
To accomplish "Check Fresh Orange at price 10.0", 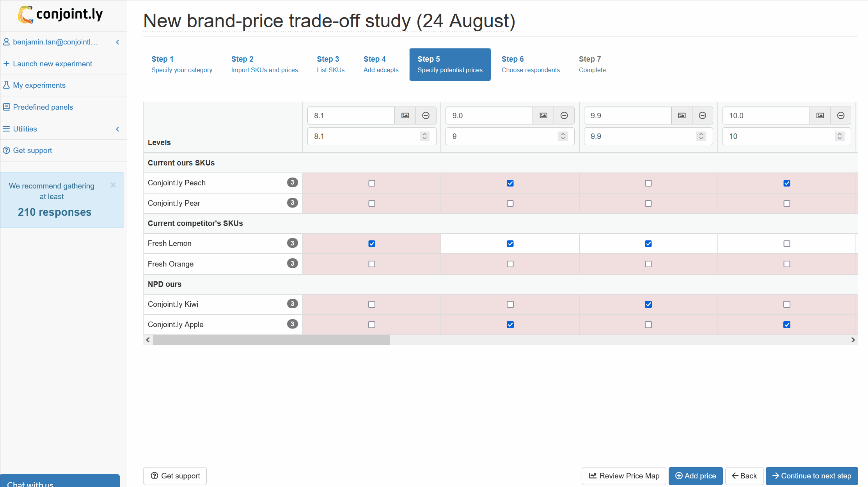I will [x=787, y=264].
